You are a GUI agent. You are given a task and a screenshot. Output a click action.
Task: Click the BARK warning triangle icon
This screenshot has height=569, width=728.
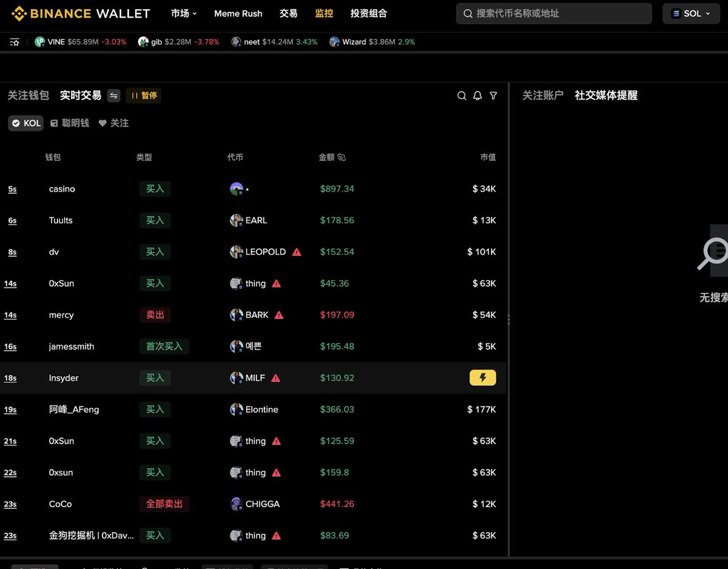279,315
